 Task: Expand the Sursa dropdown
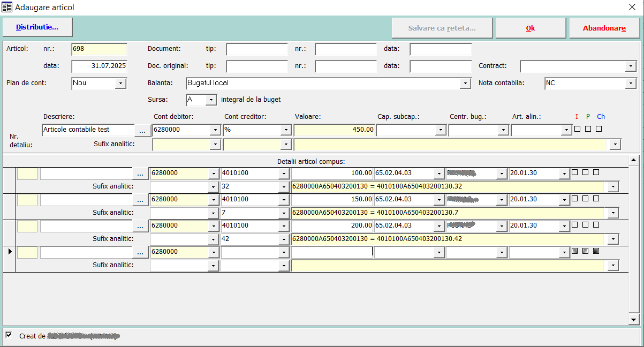(211, 100)
